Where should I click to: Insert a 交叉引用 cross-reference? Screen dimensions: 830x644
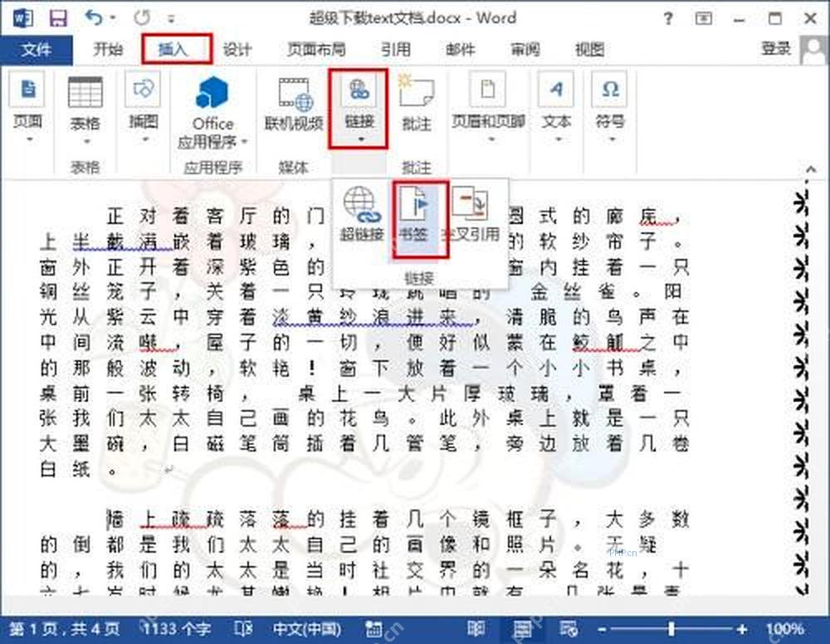pos(472,214)
